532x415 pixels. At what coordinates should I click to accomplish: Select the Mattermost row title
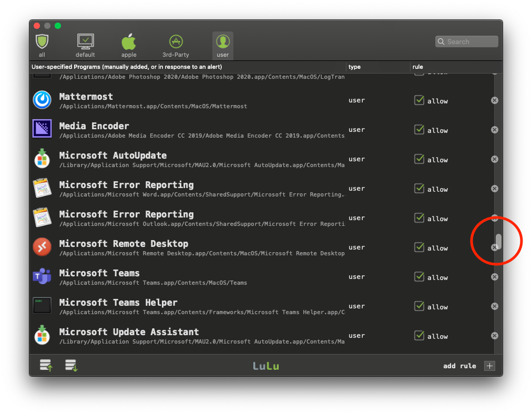(x=86, y=97)
